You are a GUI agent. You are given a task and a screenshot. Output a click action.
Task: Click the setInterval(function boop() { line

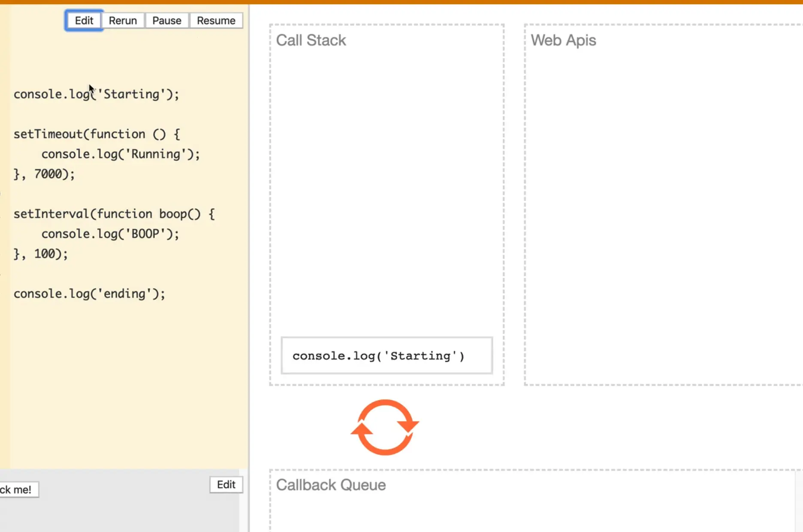click(x=114, y=214)
